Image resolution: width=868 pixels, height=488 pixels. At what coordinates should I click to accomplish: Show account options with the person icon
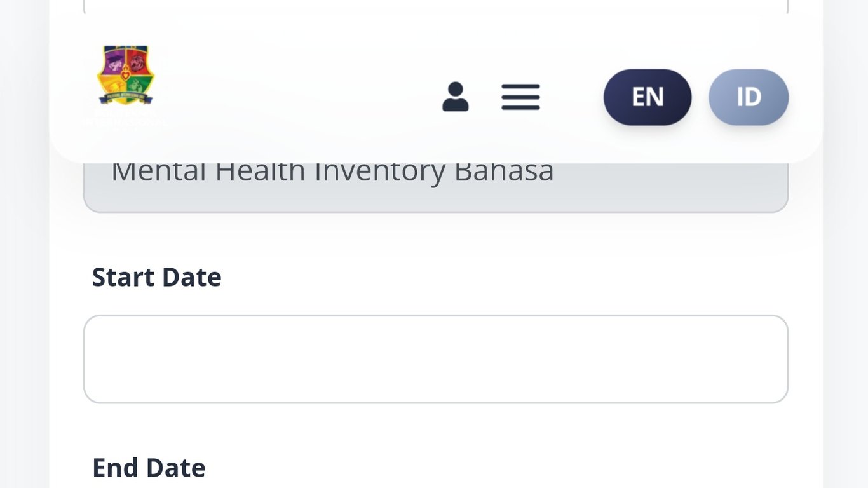(455, 97)
